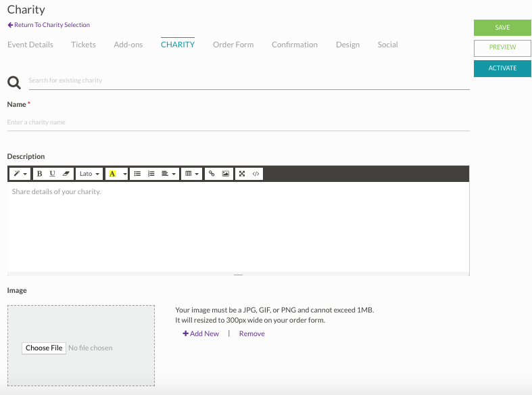Viewport: 532px width, 395px height.
Task: Insert a numbered ordered list
Action: [x=151, y=174]
